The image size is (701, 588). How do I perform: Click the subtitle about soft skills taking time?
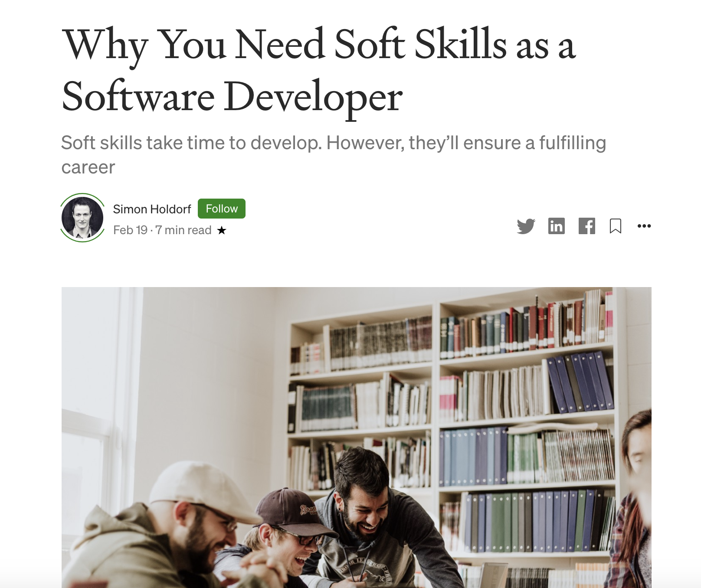click(334, 155)
